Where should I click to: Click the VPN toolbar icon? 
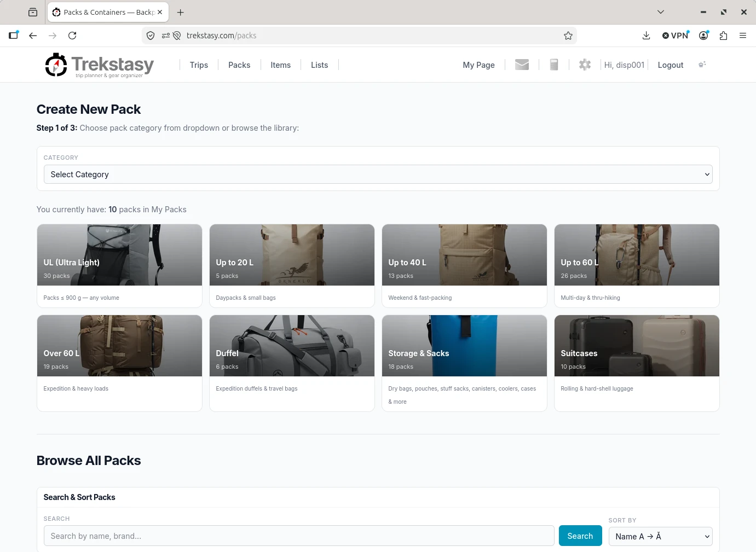pyautogui.click(x=676, y=36)
